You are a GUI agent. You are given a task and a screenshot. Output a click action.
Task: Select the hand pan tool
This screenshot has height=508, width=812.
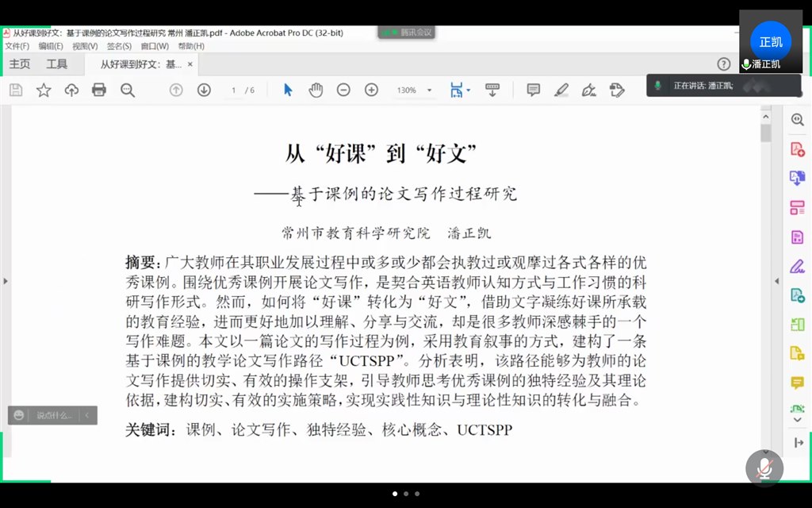316,90
